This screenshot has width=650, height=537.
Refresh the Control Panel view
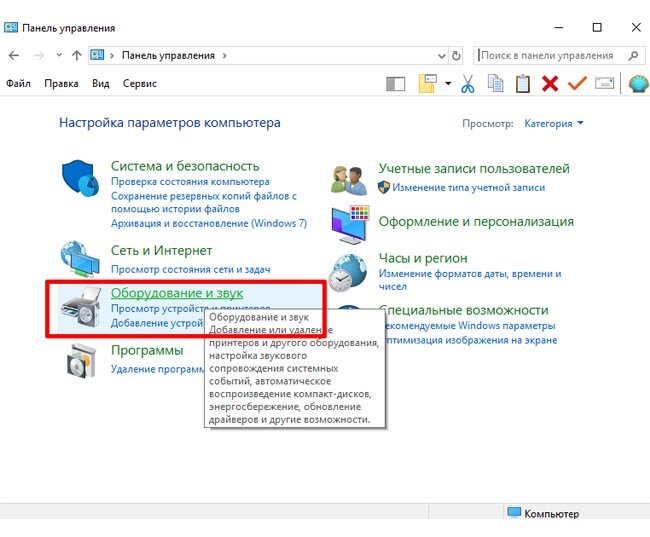456,56
